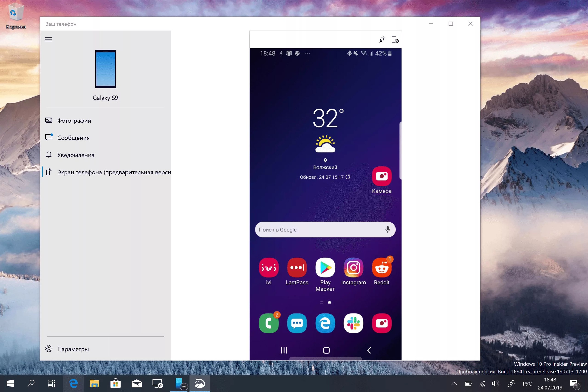588x392 pixels.
Task: Open the Slack app in dock
Action: click(x=353, y=323)
